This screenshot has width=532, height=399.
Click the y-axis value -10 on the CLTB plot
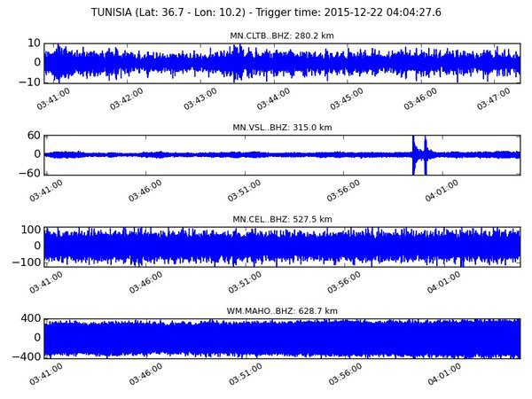[x=29, y=82]
